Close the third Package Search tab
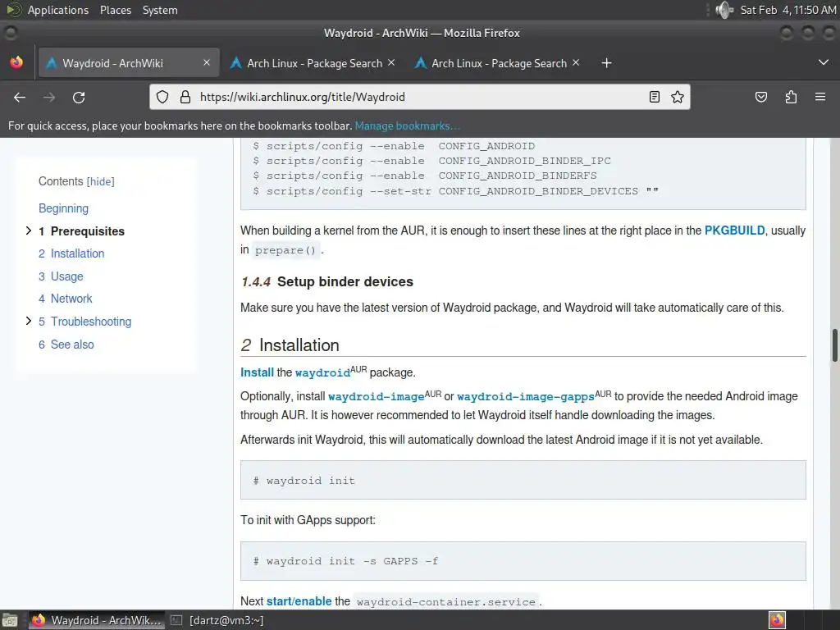The image size is (840, 630). click(576, 62)
